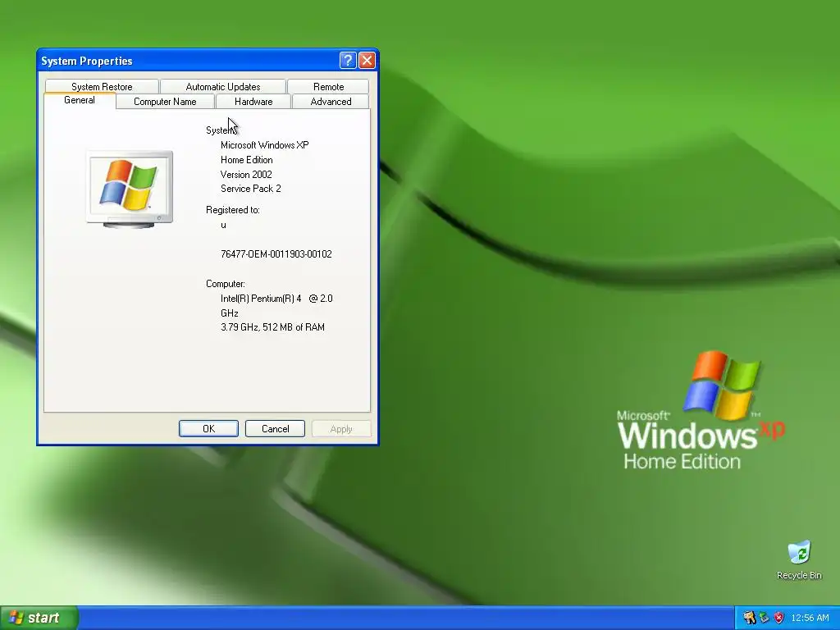Image resolution: width=840 pixels, height=630 pixels.
Task: Open the Recycle Bin desktop icon
Action: coord(799,559)
